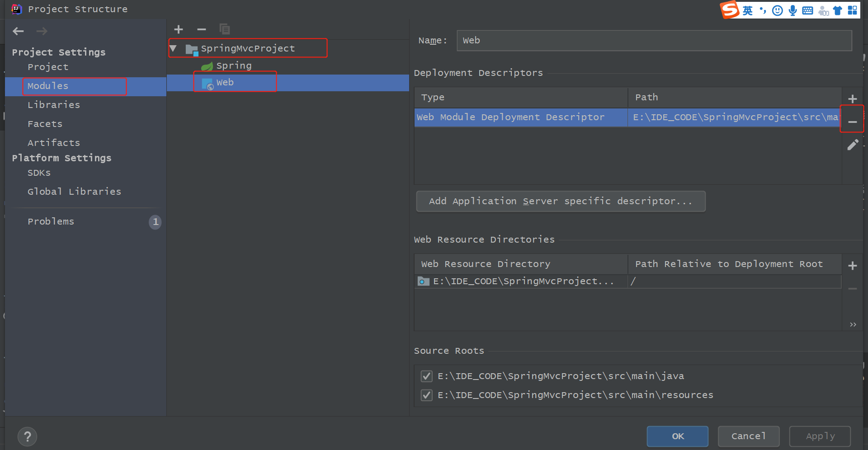Remove the selected deployment descriptor
The width and height of the screenshot is (868, 450).
tap(853, 122)
